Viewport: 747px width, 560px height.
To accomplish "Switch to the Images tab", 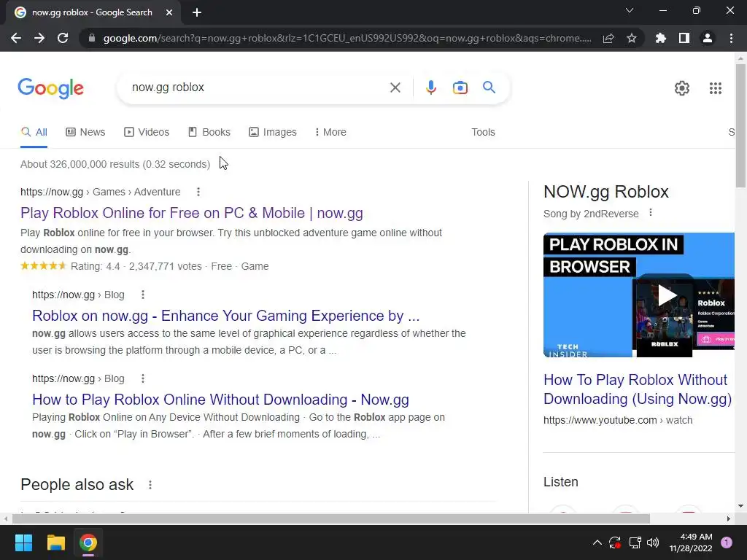I will coord(273,132).
